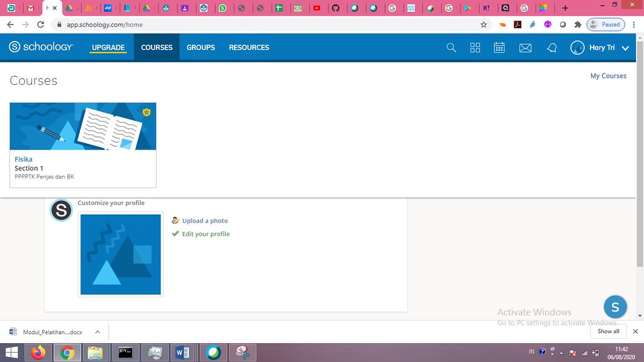Viewport: 644px width, 362px height.
Task: Click the address bar URL field
Action: click(271, 25)
